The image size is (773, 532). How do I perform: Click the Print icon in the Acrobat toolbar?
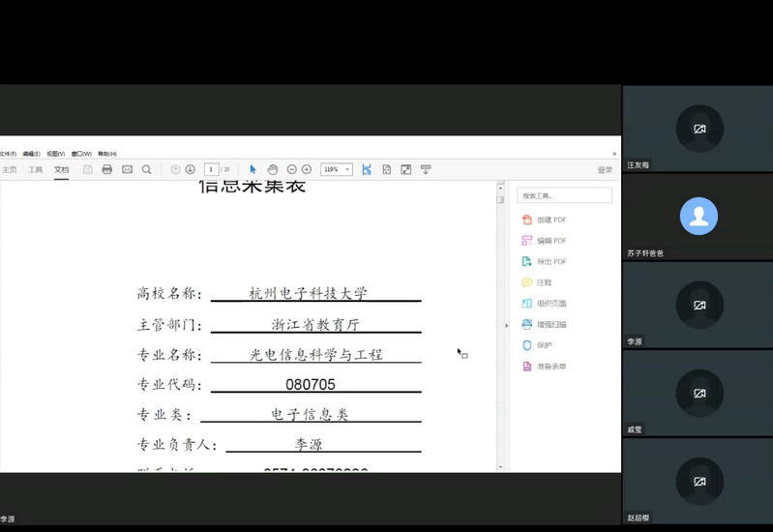click(107, 169)
